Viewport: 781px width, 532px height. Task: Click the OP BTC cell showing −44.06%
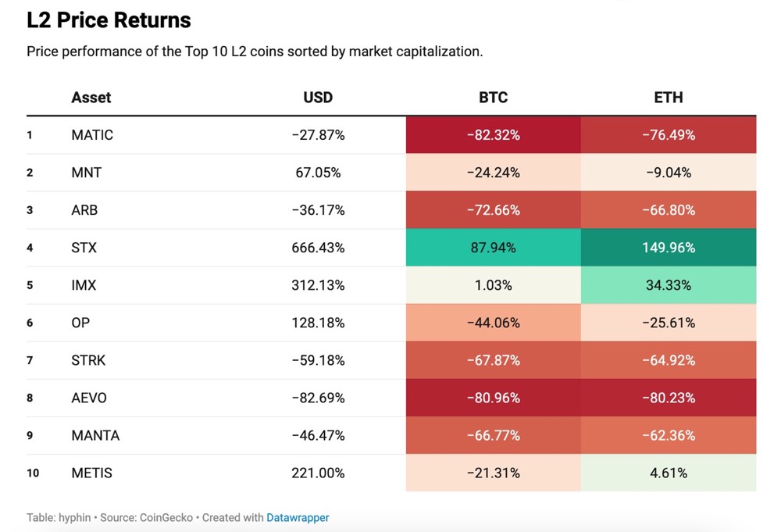click(x=493, y=323)
